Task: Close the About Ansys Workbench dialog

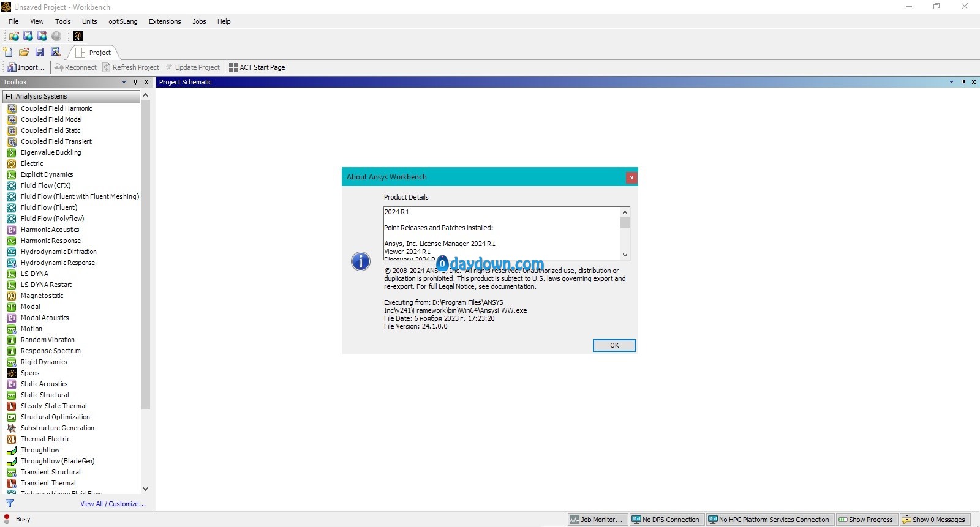Action: pos(631,178)
